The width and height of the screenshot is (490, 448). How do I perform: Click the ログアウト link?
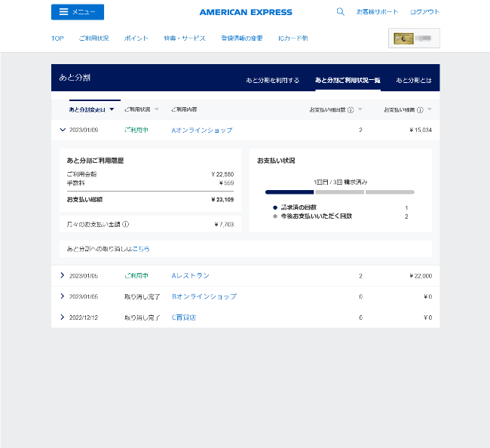tap(424, 12)
